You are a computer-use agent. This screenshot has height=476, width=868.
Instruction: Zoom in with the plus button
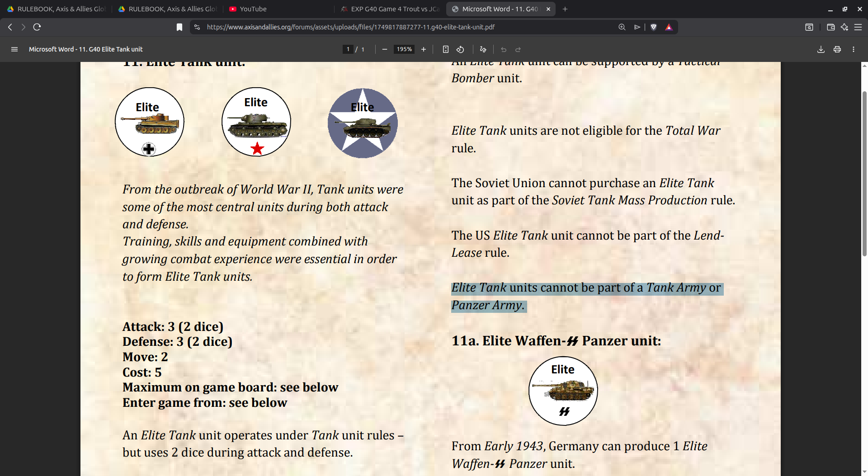pyautogui.click(x=424, y=49)
